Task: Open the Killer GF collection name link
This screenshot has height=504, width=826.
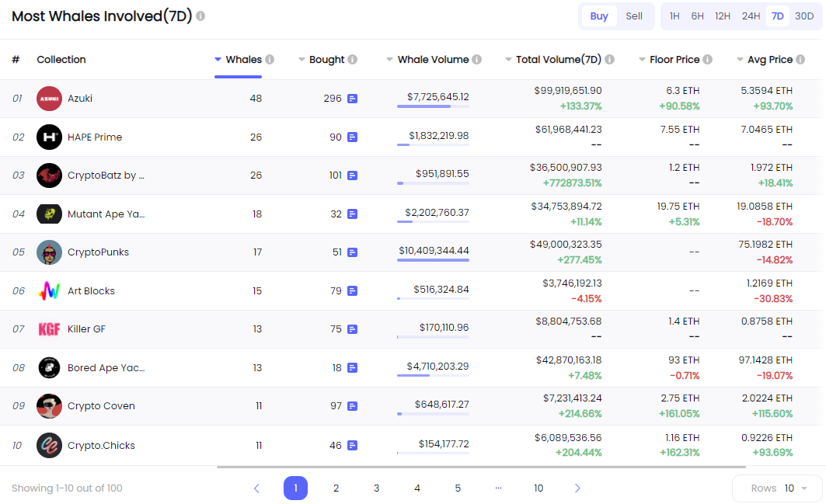Action: pos(86,329)
